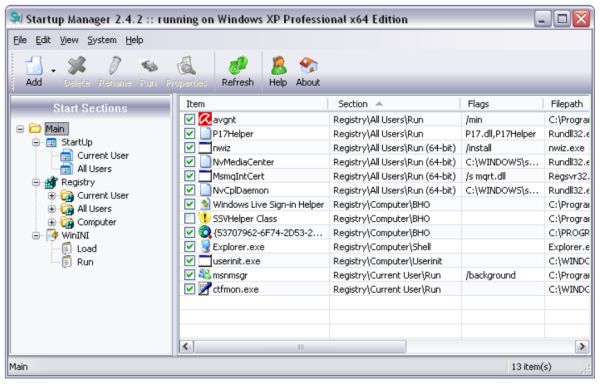
Task: Collapse the WinINI tree node
Action: tap(36, 235)
